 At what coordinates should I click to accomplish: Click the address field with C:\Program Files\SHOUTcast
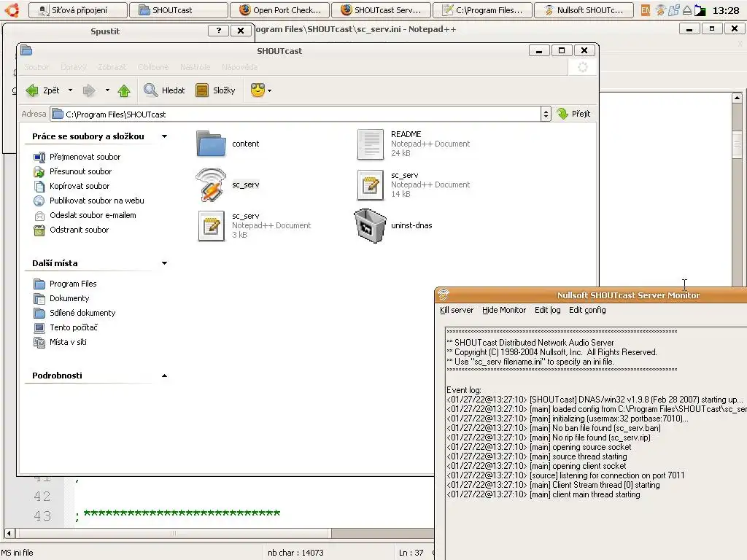[295, 114]
